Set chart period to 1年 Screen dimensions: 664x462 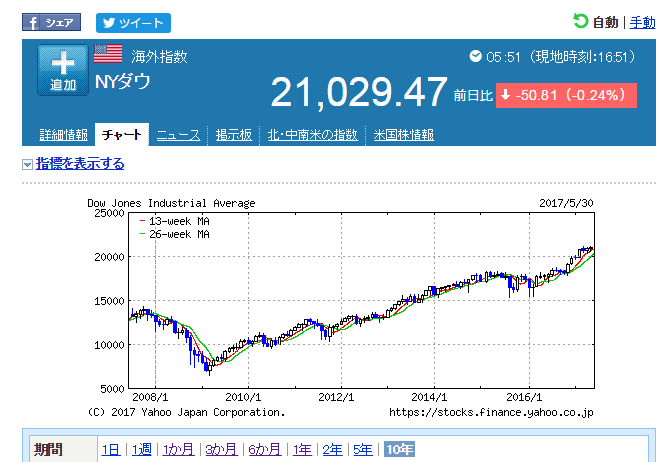pos(302,449)
